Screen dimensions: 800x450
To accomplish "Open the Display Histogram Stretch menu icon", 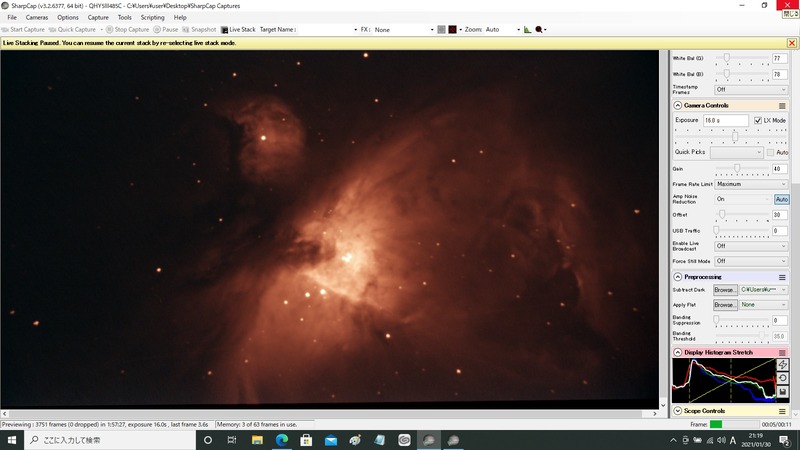I will (782, 353).
